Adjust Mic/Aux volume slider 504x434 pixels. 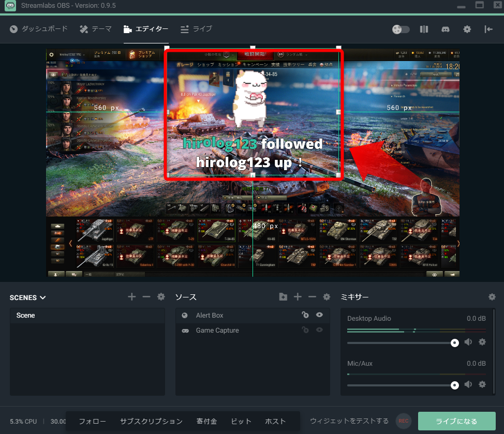point(403,385)
